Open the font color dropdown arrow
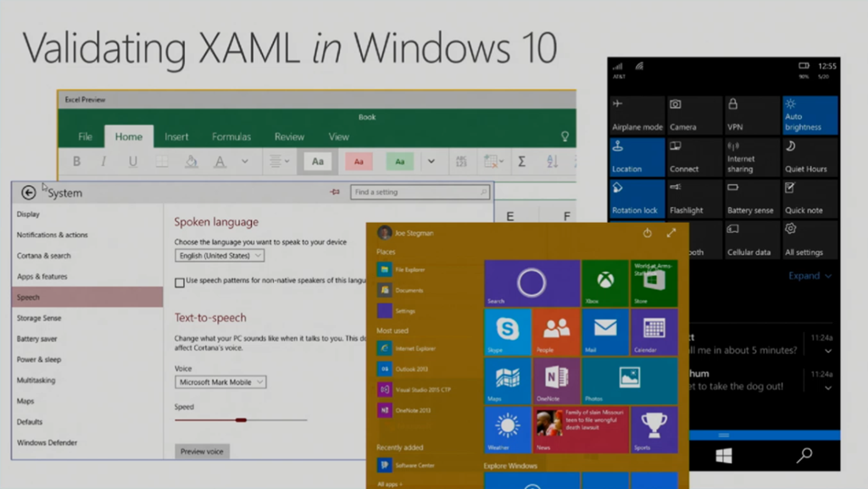Viewport: 868px width, 489px height. click(x=245, y=162)
